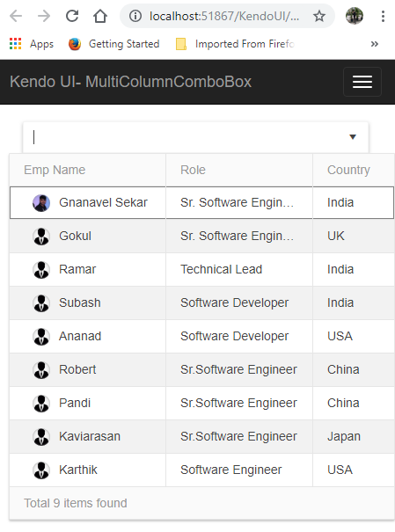Open Getting Started bookmark
The width and height of the screenshot is (395, 532).
pos(113,44)
